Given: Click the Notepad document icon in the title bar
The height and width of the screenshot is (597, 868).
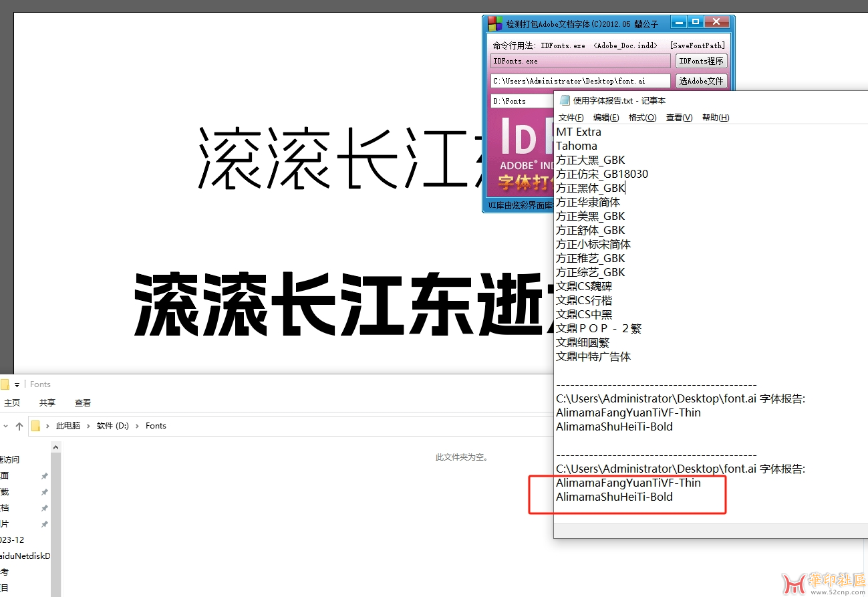Looking at the screenshot, I should click(x=563, y=100).
